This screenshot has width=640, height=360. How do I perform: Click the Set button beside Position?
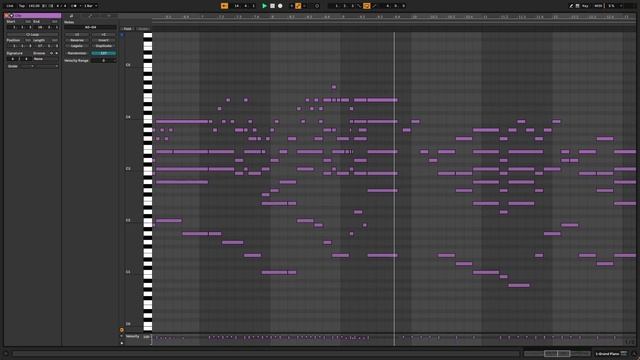tap(28, 40)
